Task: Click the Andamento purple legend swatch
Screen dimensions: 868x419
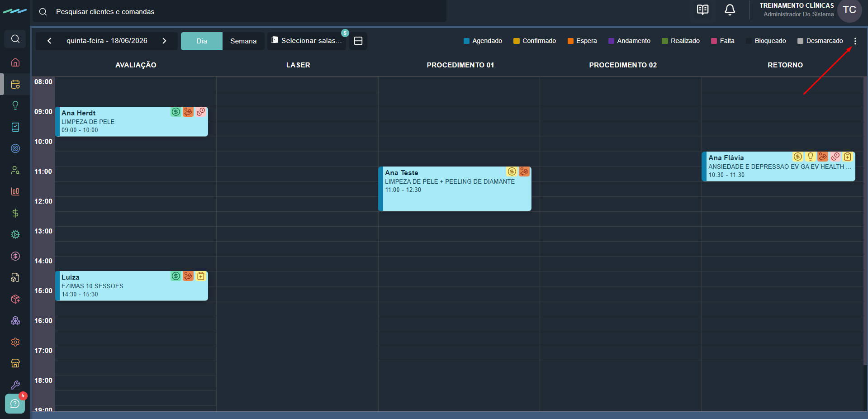Action: [x=611, y=41]
